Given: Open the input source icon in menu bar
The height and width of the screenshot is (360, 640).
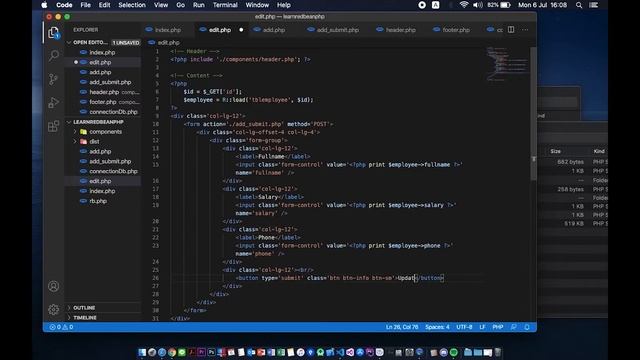Looking at the screenshot, I should pyautogui.click(x=436, y=5).
